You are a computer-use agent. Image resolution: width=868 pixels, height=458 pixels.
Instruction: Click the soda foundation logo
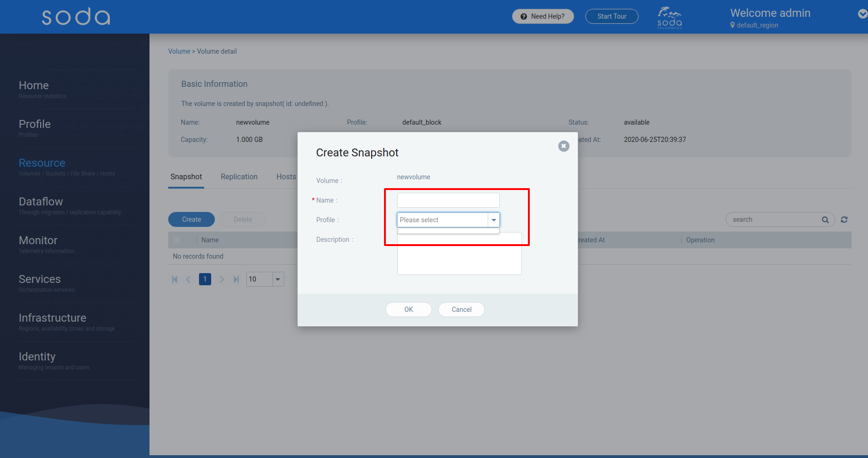pyautogui.click(x=669, y=18)
